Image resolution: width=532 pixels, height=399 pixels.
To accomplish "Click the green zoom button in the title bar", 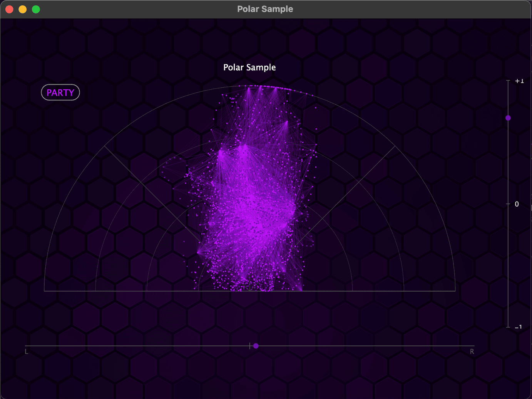I will coord(36,9).
